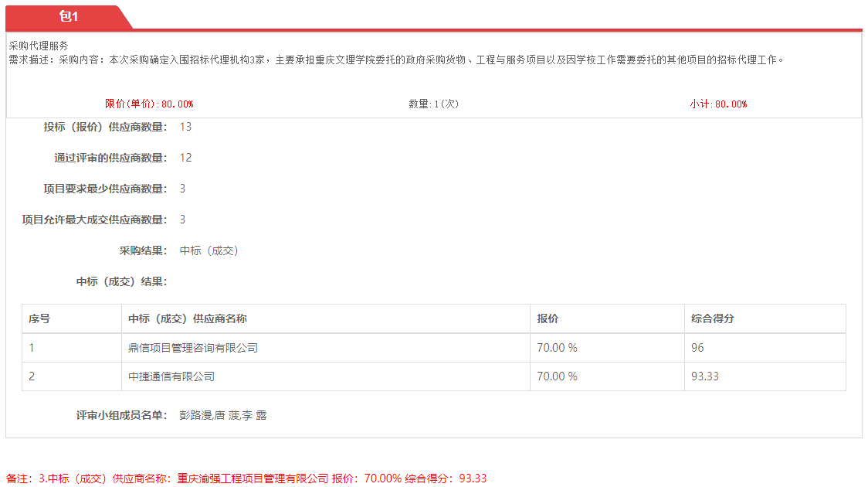Select supplier 鼎信项目管理咨询有限公司 in table
Screen dimensions: 868x487
point(193,348)
